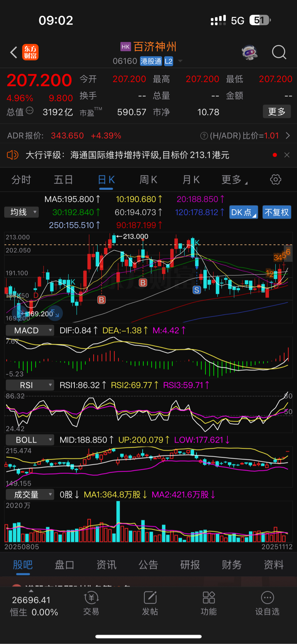Open the 公告 tab
The width and height of the screenshot is (297, 644).
point(148,565)
